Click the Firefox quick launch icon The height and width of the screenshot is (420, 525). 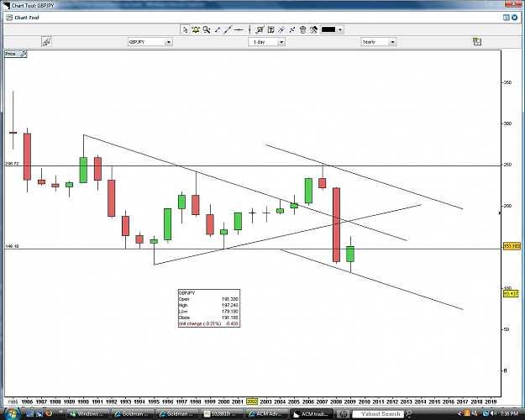[49, 413]
